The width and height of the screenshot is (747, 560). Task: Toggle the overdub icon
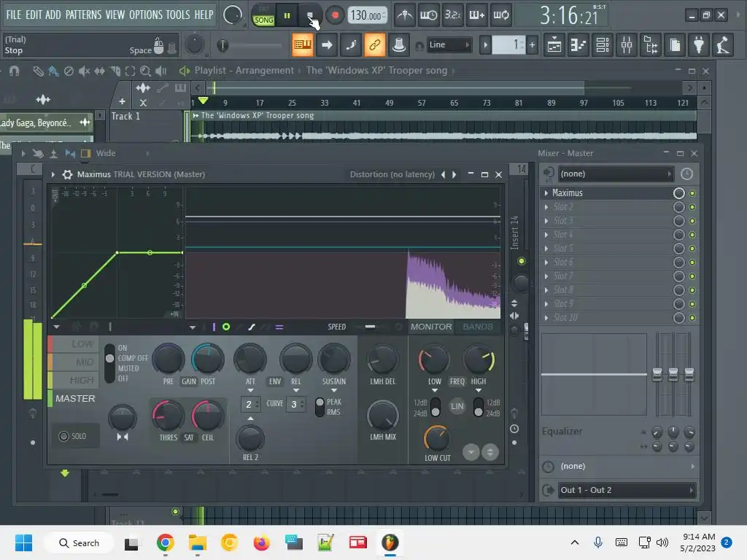477,15
